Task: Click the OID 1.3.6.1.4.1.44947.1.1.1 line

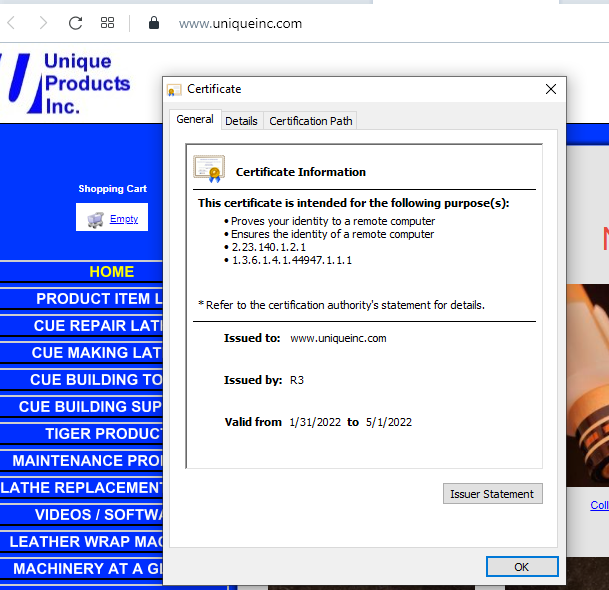Action: (x=292, y=260)
